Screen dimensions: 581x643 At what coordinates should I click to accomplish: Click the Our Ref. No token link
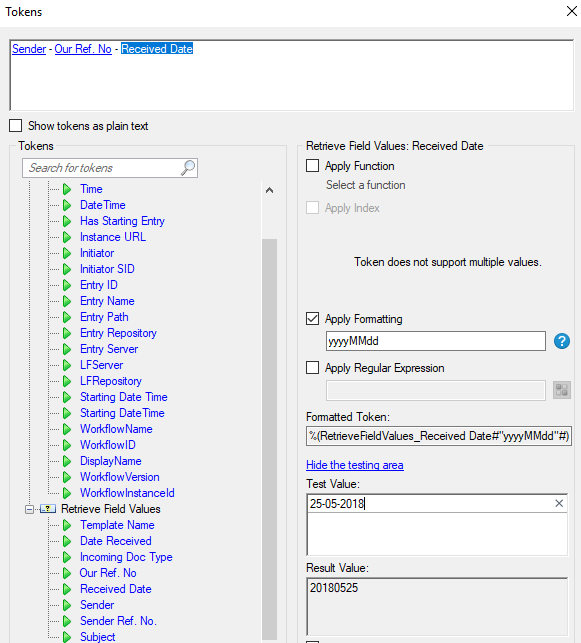pyautogui.click(x=83, y=49)
